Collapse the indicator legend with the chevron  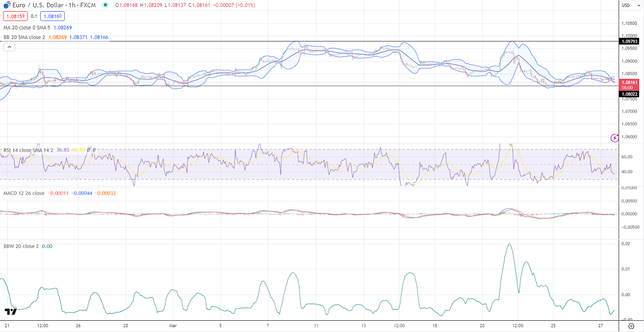tap(10, 47)
